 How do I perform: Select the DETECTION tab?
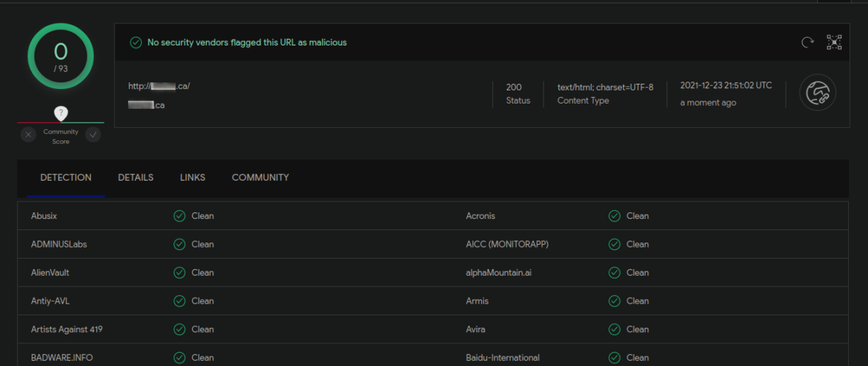pos(66,178)
